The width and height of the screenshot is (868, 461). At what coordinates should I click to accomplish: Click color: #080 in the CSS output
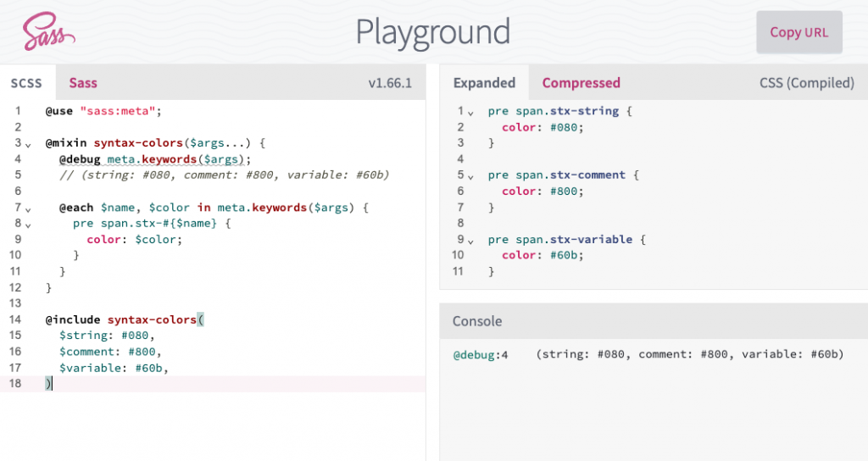click(542, 127)
